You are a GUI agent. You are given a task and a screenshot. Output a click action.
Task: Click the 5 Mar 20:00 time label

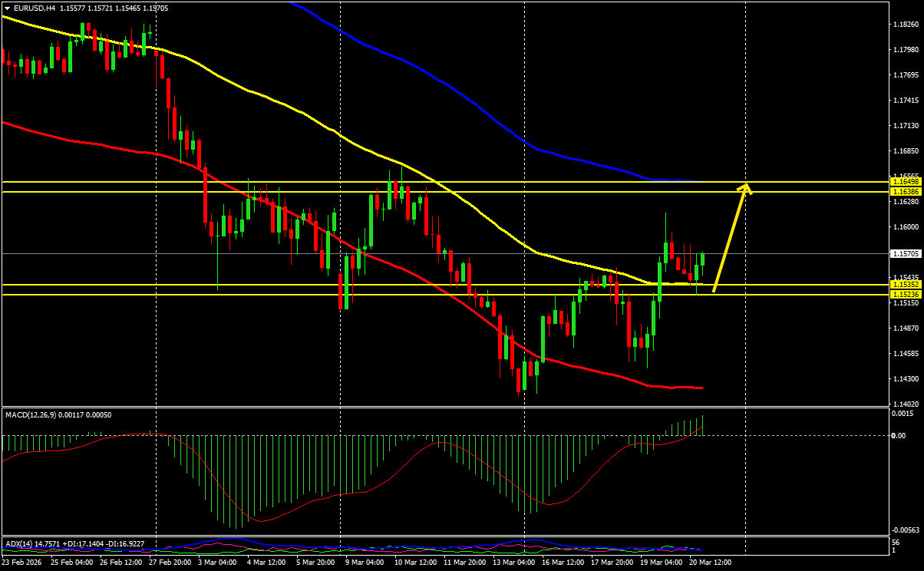(x=314, y=563)
